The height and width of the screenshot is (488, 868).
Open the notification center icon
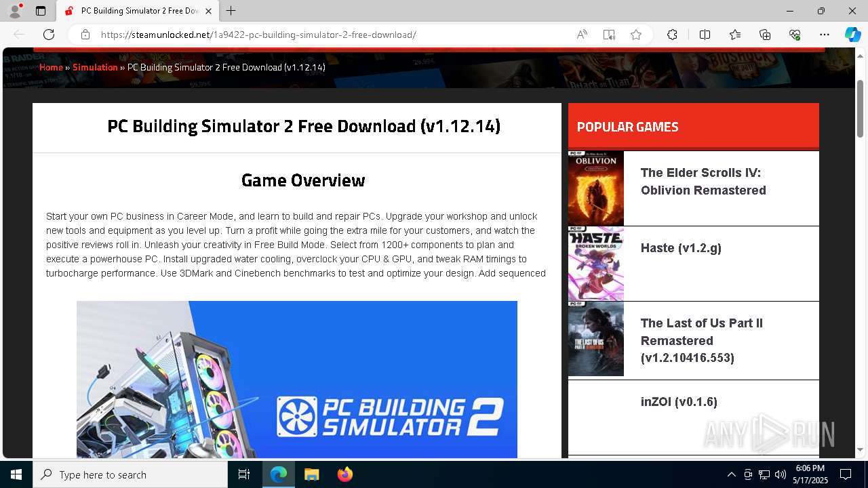(x=846, y=474)
